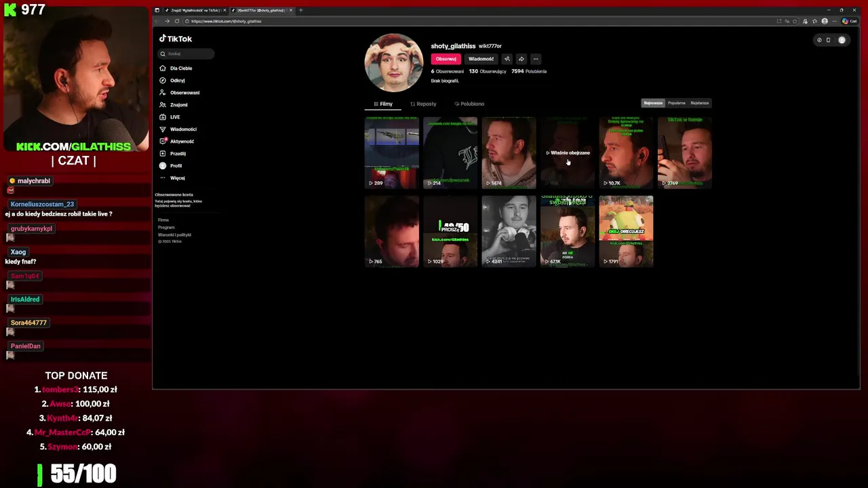Click the Program footer link

pos(166,227)
